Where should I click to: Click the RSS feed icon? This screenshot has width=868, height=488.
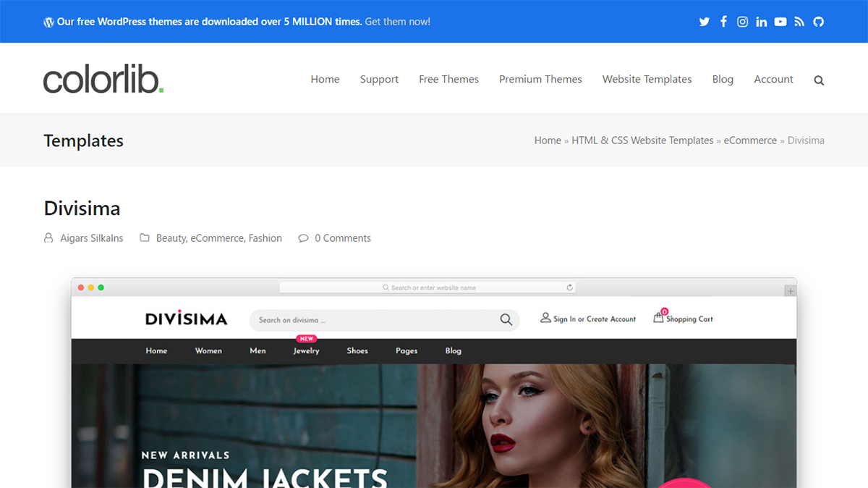[x=799, y=22]
